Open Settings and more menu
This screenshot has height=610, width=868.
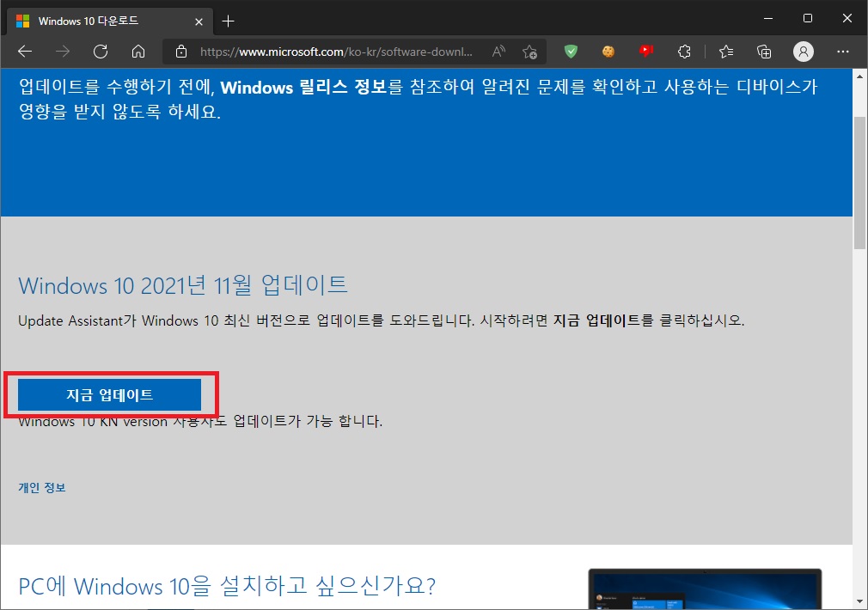(x=842, y=52)
